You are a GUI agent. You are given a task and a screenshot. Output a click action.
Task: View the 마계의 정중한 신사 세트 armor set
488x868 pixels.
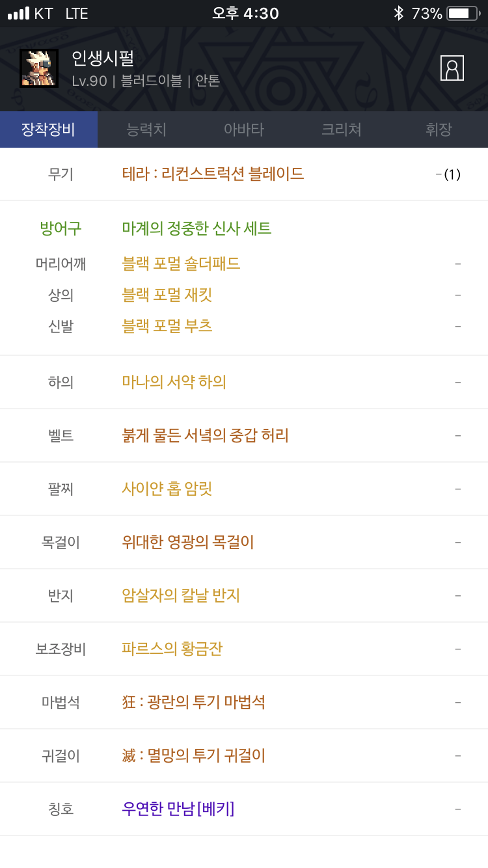tap(197, 228)
